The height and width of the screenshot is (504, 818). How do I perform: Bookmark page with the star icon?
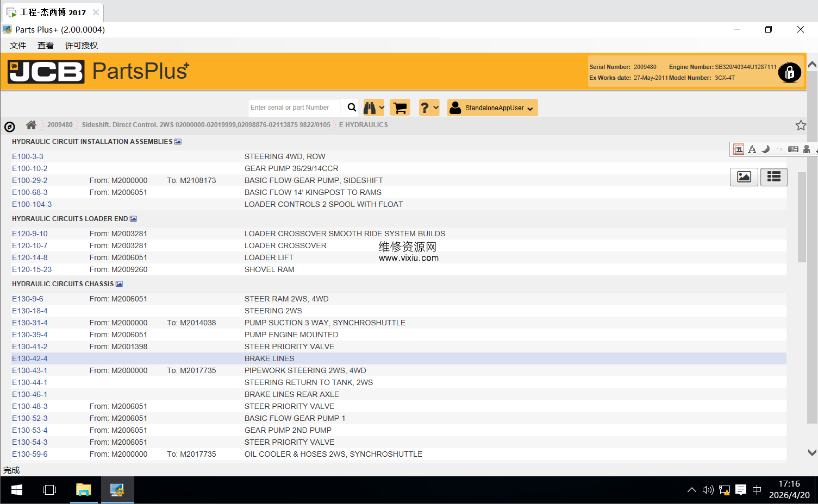tap(801, 125)
